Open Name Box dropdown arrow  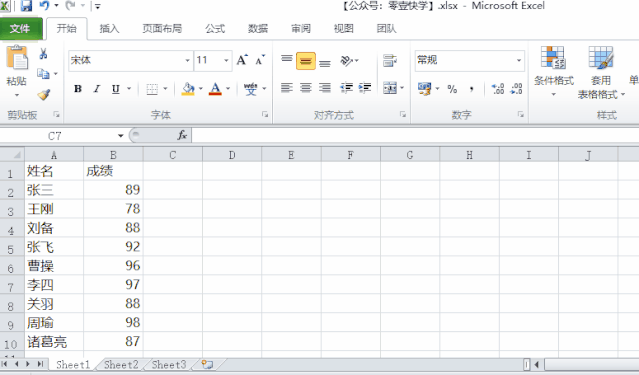[x=121, y=136]
